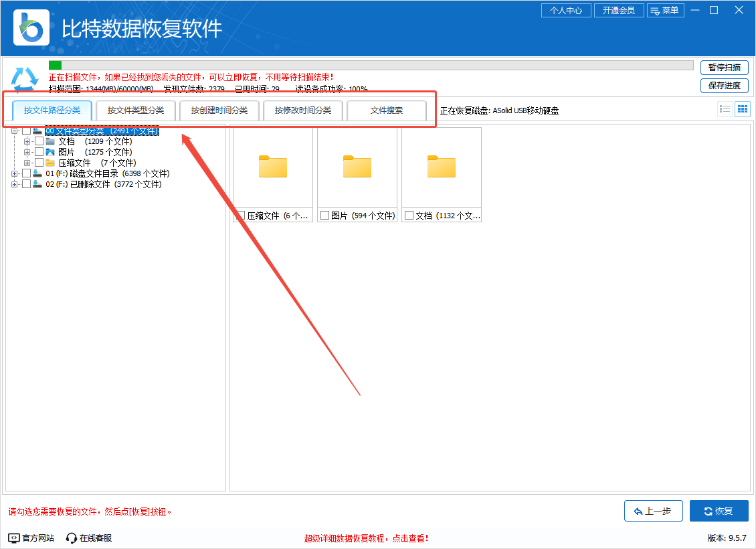Check the 压缩文件 (7 个文件) tree checkbox
The width and height of the screenshot is (756, 549).
39,163
